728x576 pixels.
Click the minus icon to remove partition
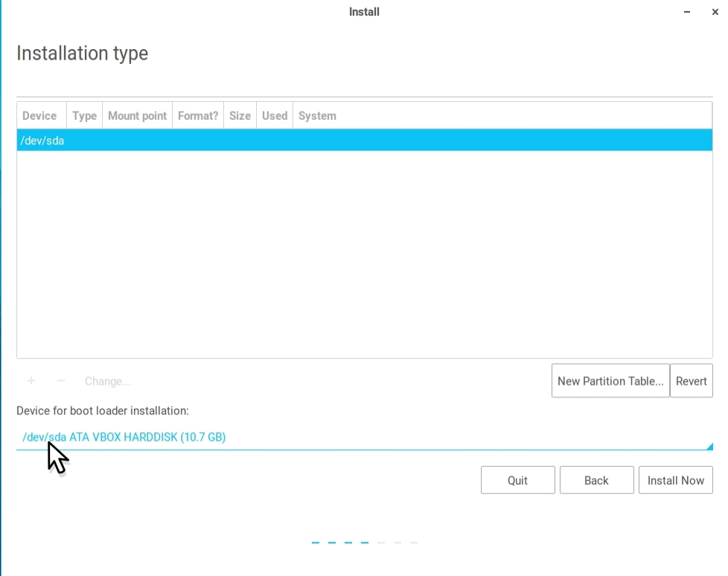(x=61, y=381)
